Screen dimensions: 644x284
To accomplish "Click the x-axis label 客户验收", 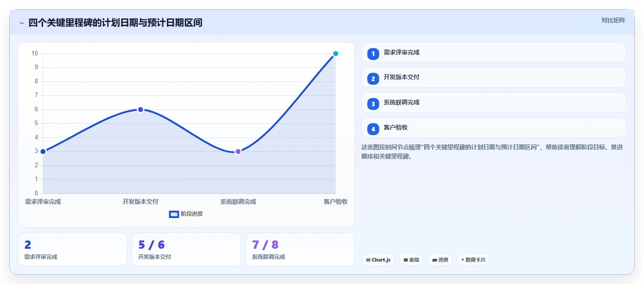I will click(335, 202).
